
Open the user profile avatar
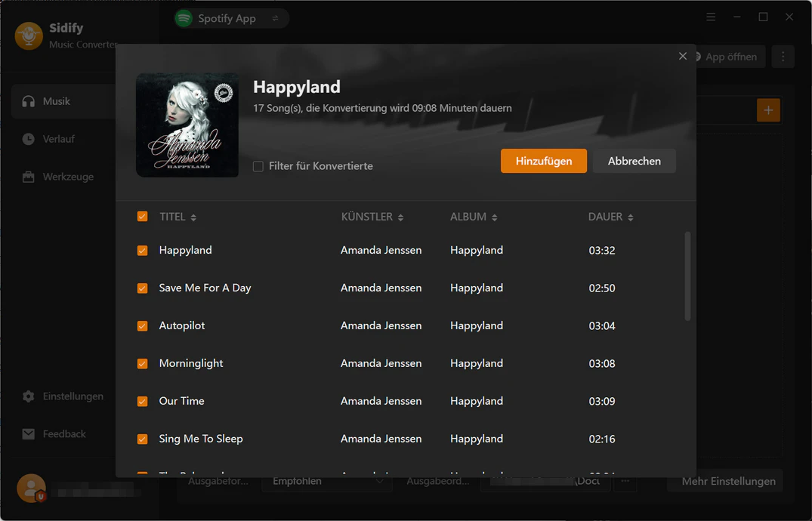coord(31,489)
